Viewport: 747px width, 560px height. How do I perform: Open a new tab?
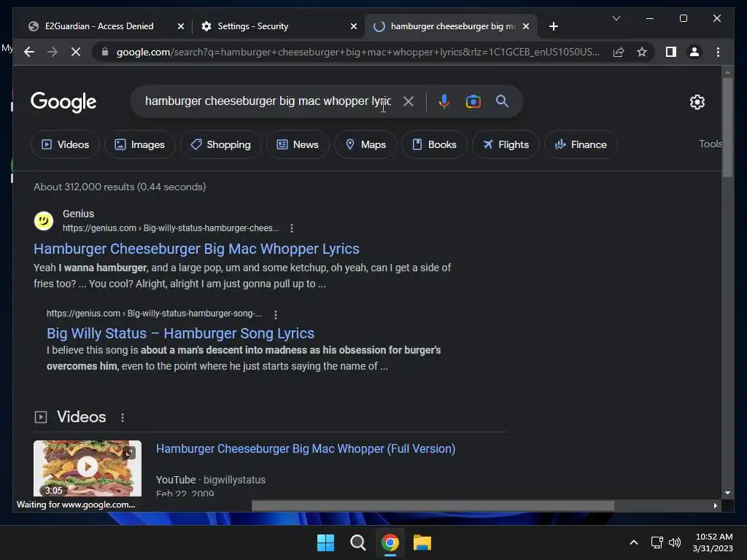pyautogui.click(x=553, y=26)
